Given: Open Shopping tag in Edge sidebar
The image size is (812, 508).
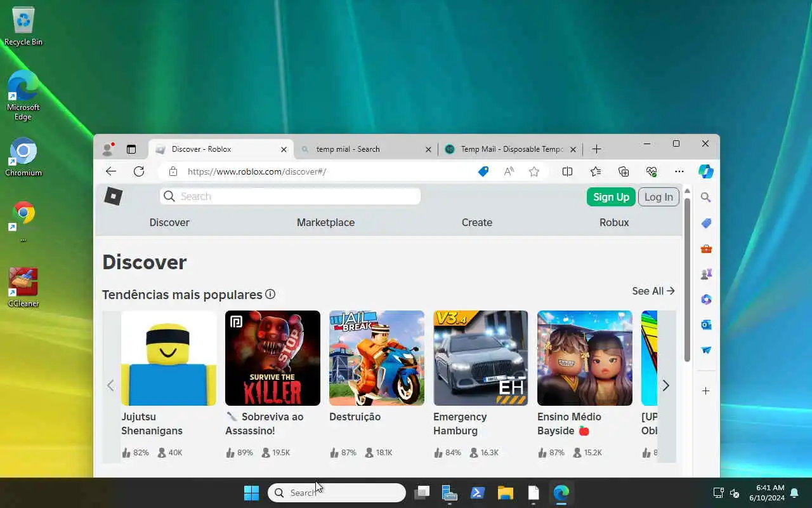Looking at the screenshot, I should click(x=706, y=223).
